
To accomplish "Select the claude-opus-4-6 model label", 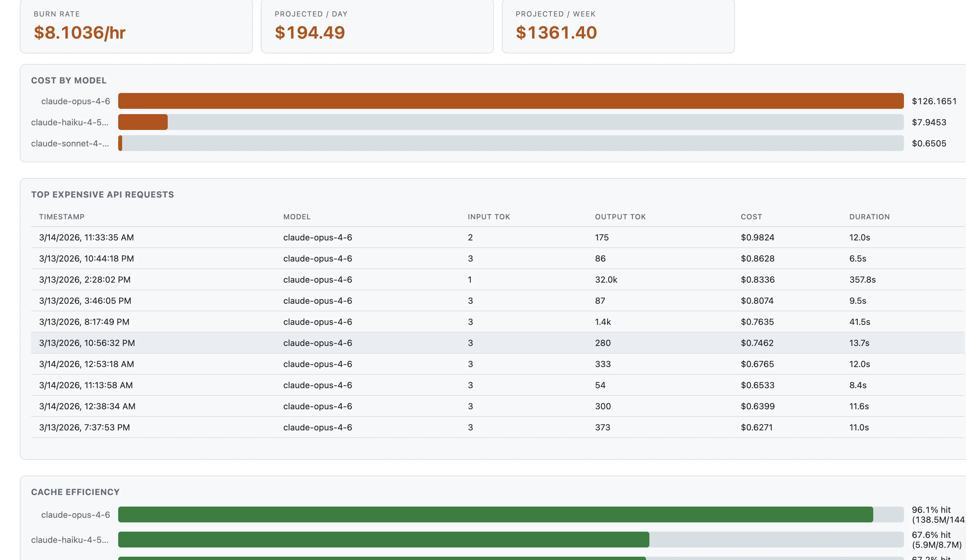I will tap(75, 101).
